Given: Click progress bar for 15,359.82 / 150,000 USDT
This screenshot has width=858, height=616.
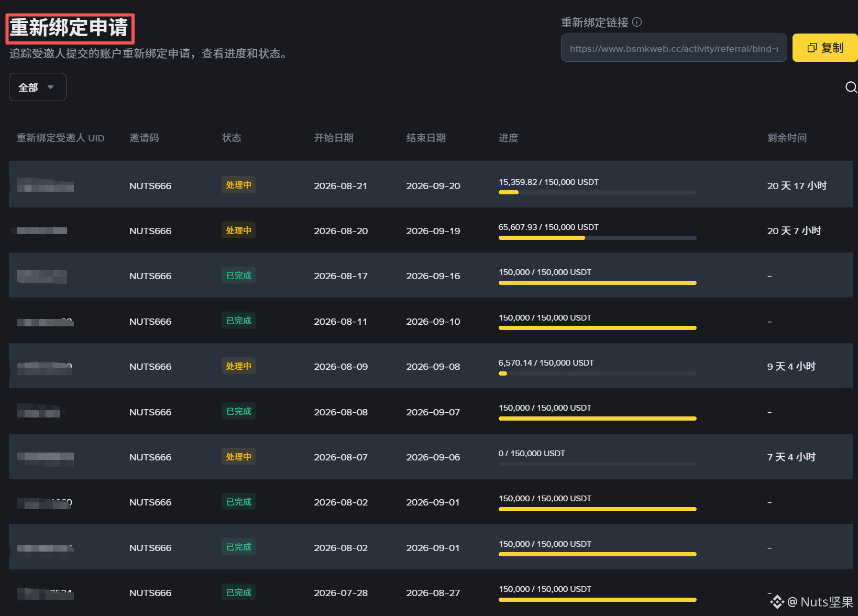Looking at the screenshot, I should [x=597, y=192].
